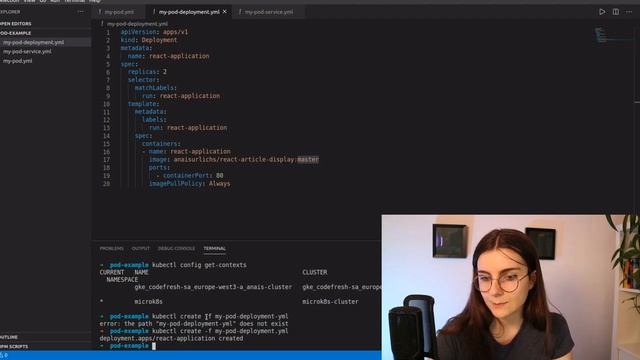Screen dimensions: 640x360
Task: Click '- name: react-application' on line 16
Action: click(x=186, y=151)
